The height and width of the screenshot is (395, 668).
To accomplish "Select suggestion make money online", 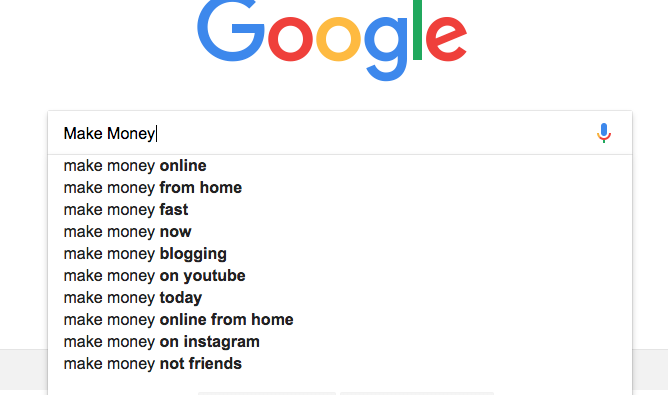I will [340, 166].
